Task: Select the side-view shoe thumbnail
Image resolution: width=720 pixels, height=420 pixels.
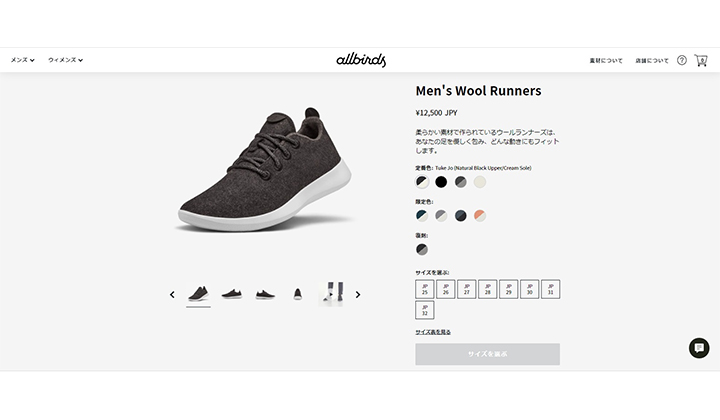Action: click(231, 294)
